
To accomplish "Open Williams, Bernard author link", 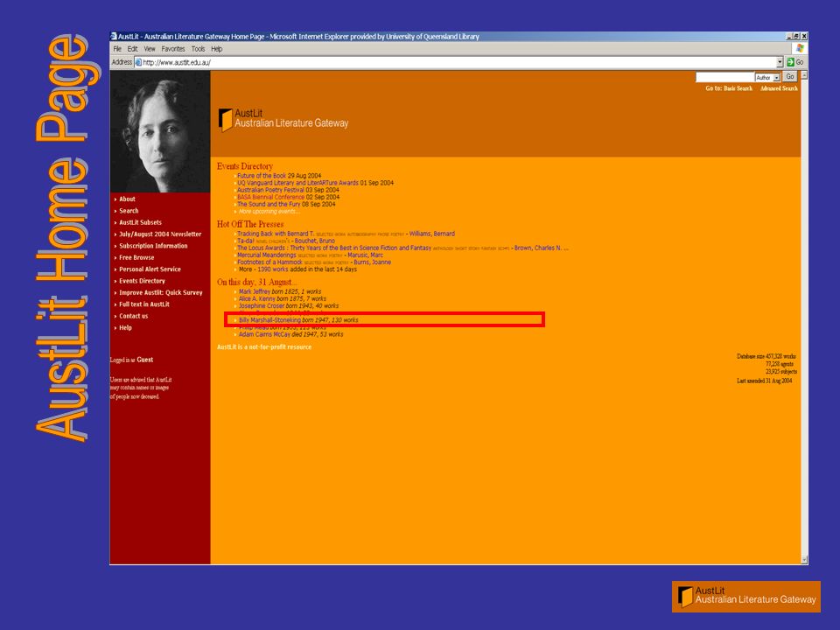I will (x=431, y=234).
